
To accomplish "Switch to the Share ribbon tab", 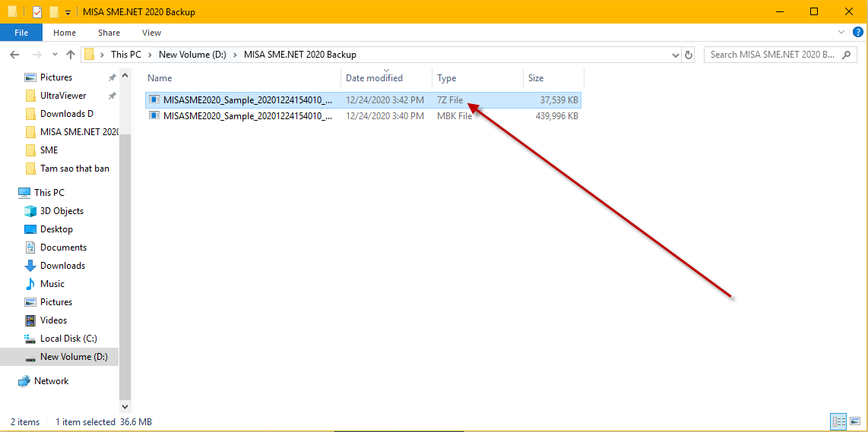I will coord(109,33).
